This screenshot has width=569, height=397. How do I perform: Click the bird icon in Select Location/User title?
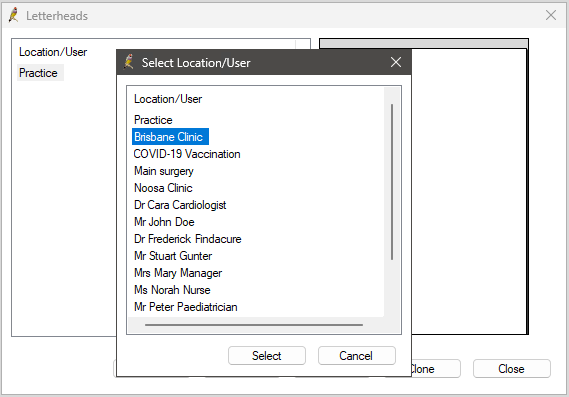pos(128,62)
